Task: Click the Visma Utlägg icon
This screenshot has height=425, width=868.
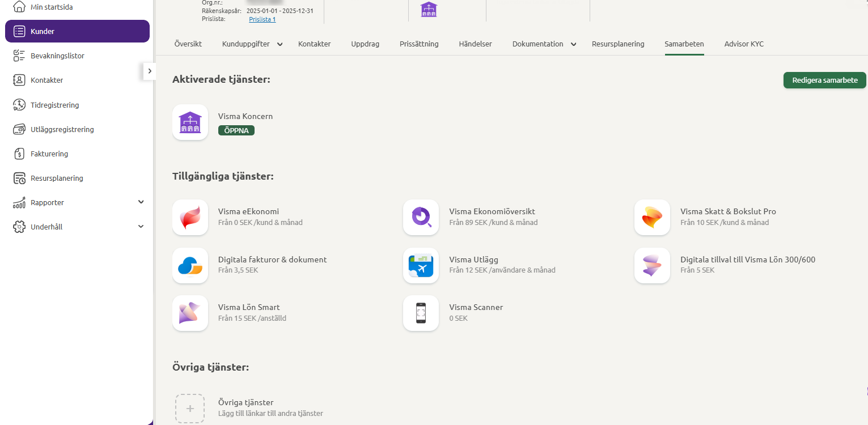Action: coord(421,265)
